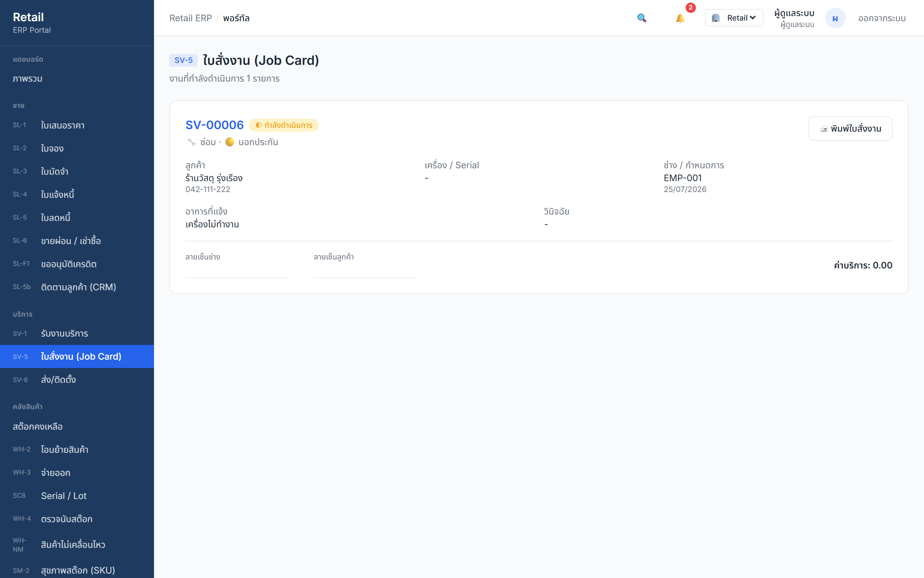Click the user avatar circle
Viewport: 924px width, 578px height.
coord(835,18)
